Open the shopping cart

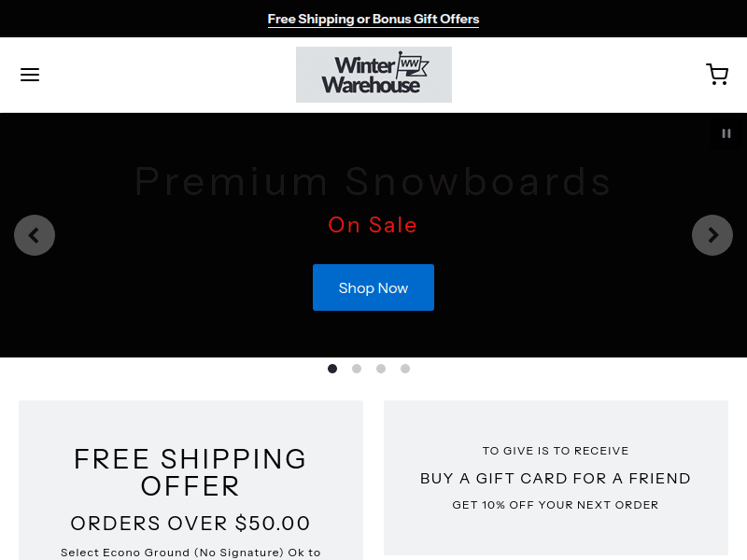[x=717, y=75]
